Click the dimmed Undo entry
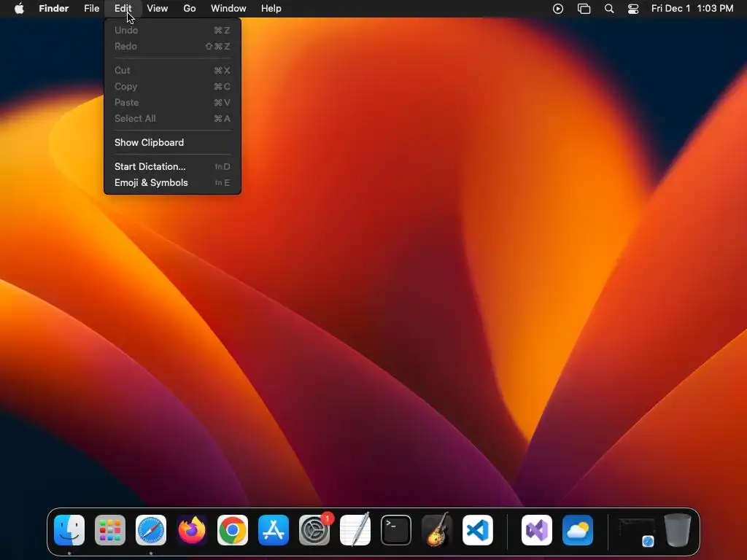Viewport: 747px width, 560px height. click(x=172, y=31)
